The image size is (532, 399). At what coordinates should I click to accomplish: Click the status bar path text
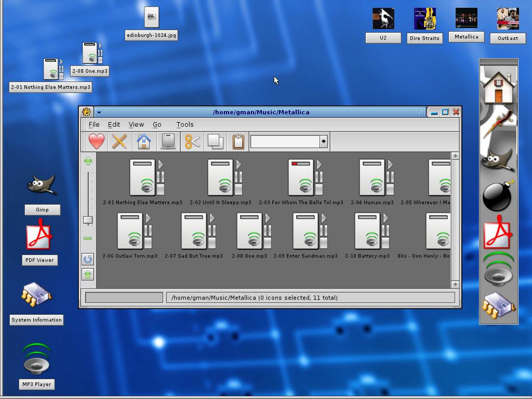coord(255,298)
